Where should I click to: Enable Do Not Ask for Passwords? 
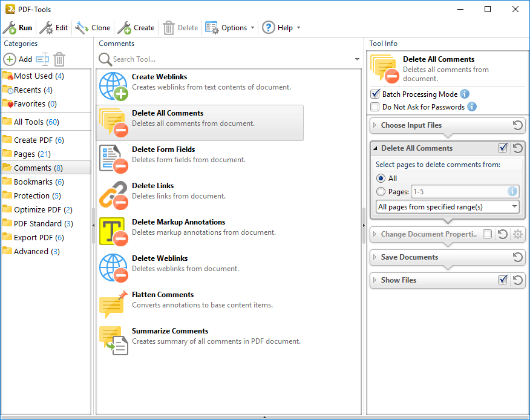pyautogui.click(x=375, y=107)
